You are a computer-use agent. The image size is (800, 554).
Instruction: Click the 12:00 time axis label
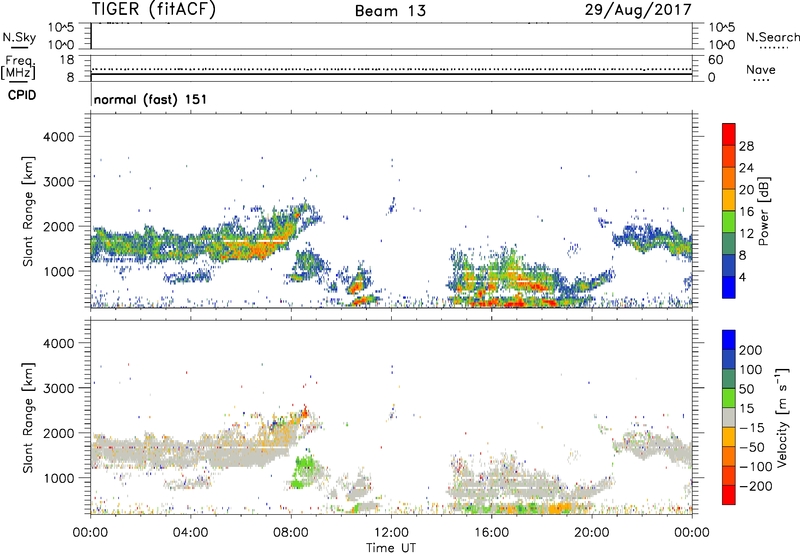pyautogui.click(x=391, y=533)
